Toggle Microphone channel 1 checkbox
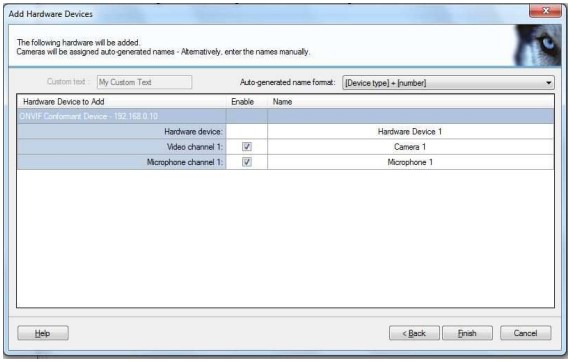The height and width of the screenshot is (361, 570). [247, 162]
